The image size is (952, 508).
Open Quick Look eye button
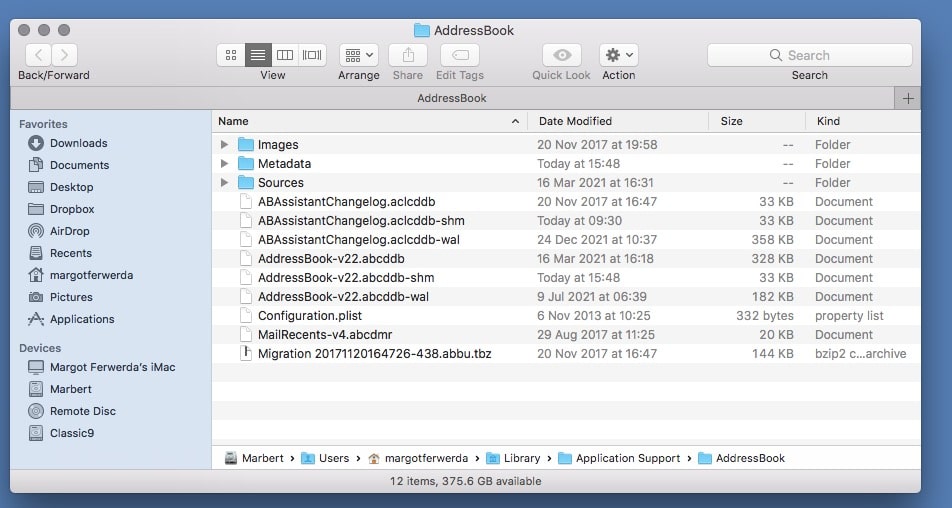tap(562, 55)
